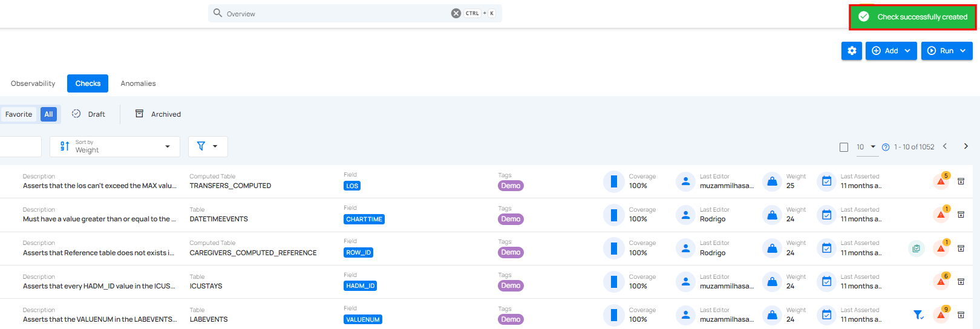Open anomalies warning on DATETIMEEVENTS row

941,214
